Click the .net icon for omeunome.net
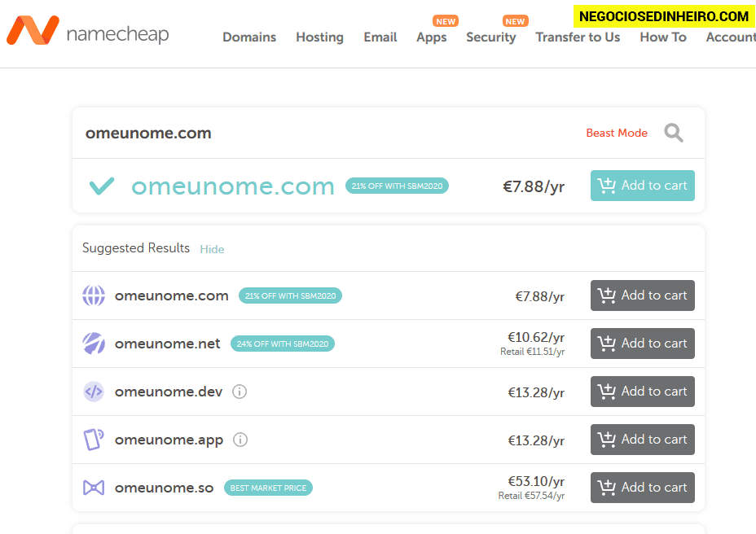 [x=94, y=344]
